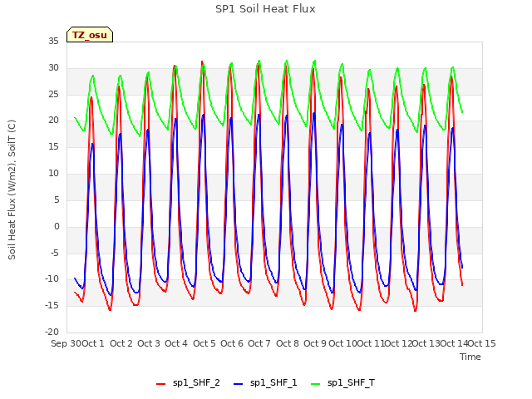Click the Sep 30 x-axis tick label
532x399 pixels.
tap(66, 343)
